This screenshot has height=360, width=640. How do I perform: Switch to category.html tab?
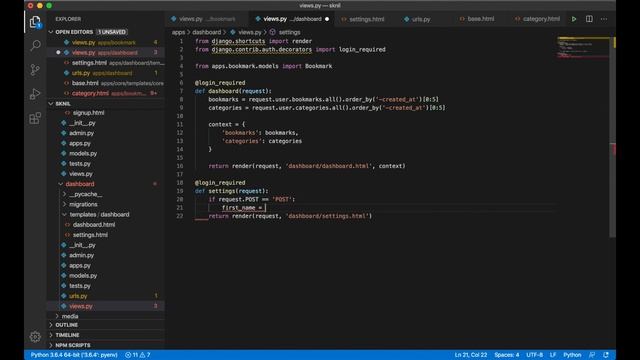point(537,19)
